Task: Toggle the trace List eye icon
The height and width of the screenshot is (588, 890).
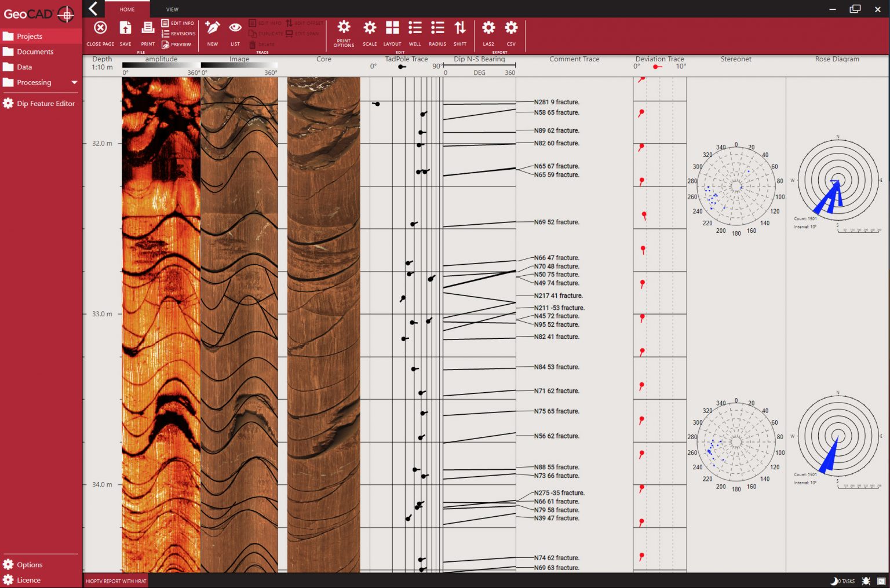Action: (235, 28)
